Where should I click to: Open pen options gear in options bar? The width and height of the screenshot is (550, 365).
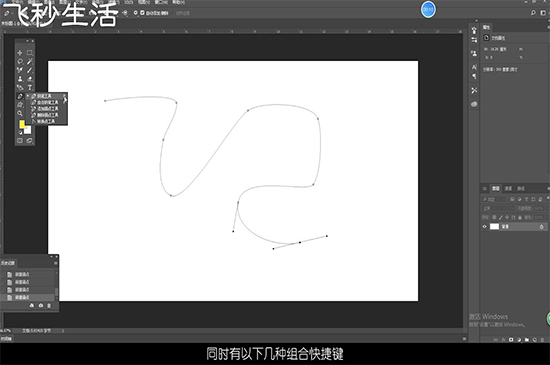(135, 13)
